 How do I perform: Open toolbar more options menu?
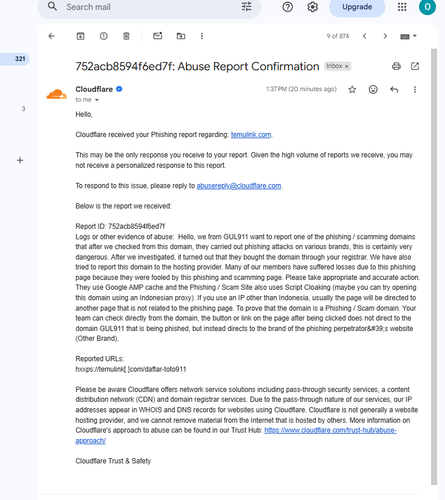click(202, 36)
